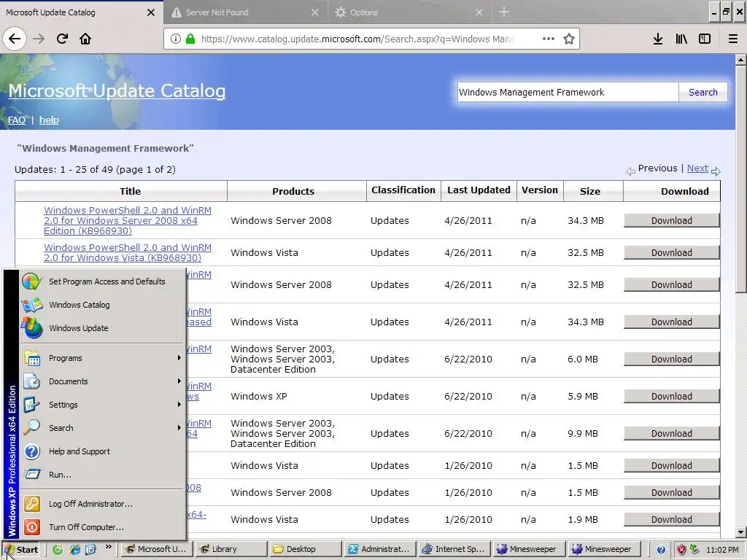Screen dimensions: 747x560
Task: Download the Windows XP 5.9 MB update
Action: coord(671,396)
